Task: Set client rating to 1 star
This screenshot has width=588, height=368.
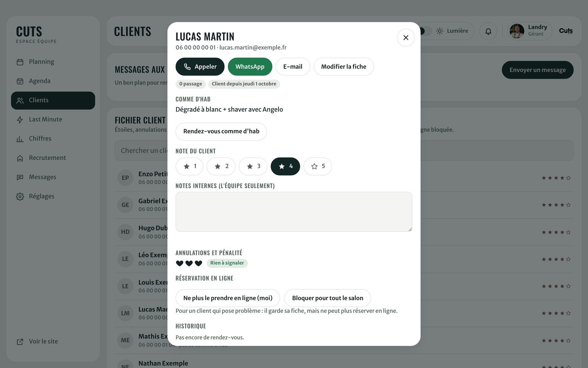Action: point(190,166)
